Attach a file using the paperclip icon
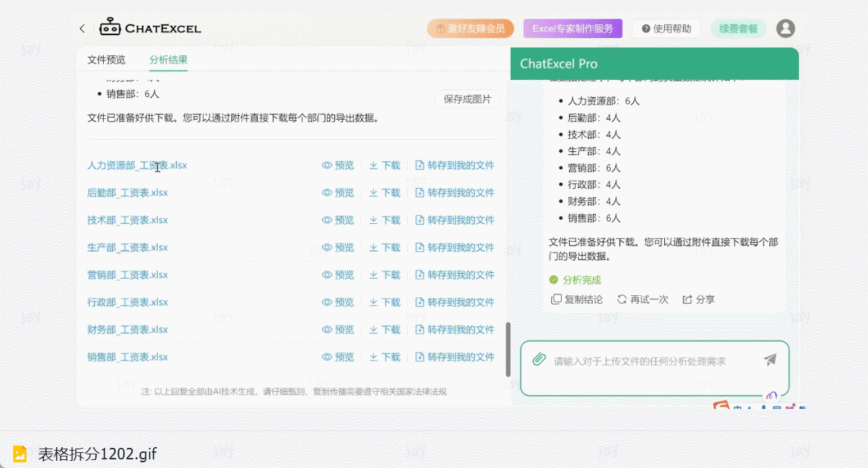This screenshot has width=868, height=468. click(539, 359)
